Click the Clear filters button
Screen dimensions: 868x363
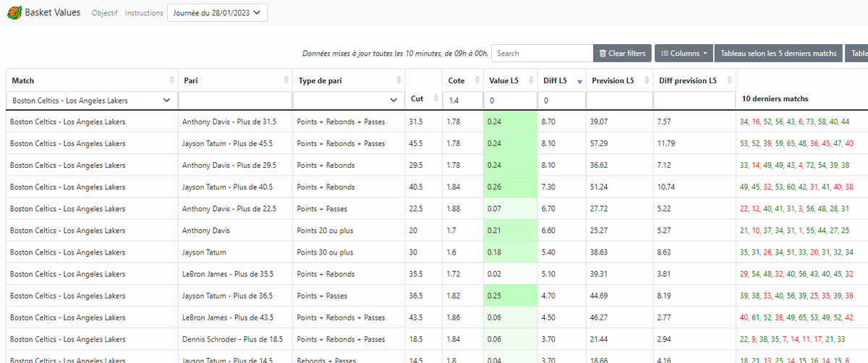(x=622, y=53)
